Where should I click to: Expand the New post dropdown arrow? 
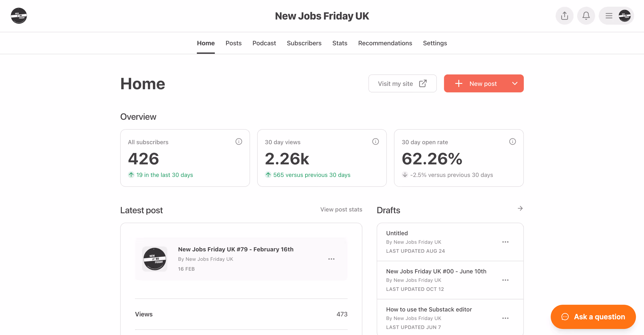pos(514,83)
